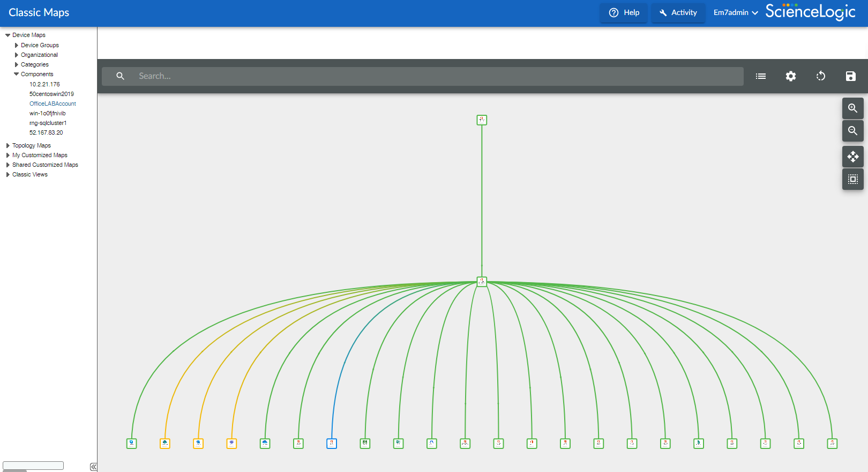Image resolution: width=868 pixels, height=472 pixels.
Task: Collapse the Components arrow
Action: coord(16,74)
